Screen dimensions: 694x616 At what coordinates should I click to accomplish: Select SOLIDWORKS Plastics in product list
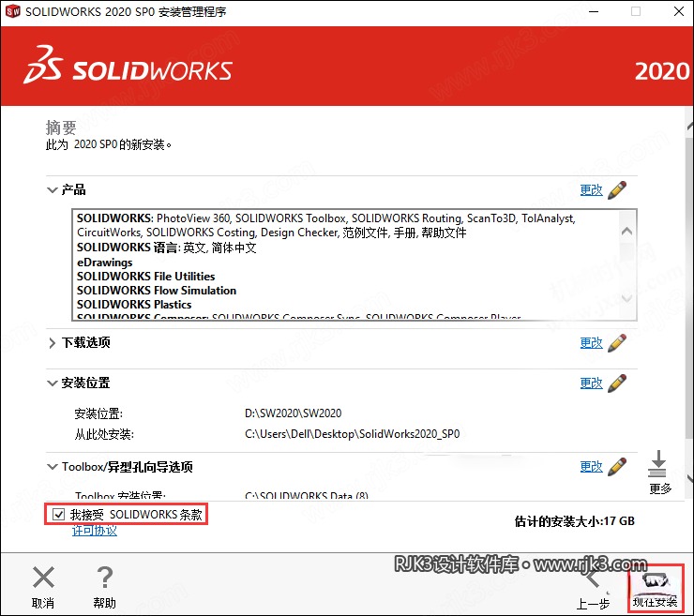pos(134,305)
